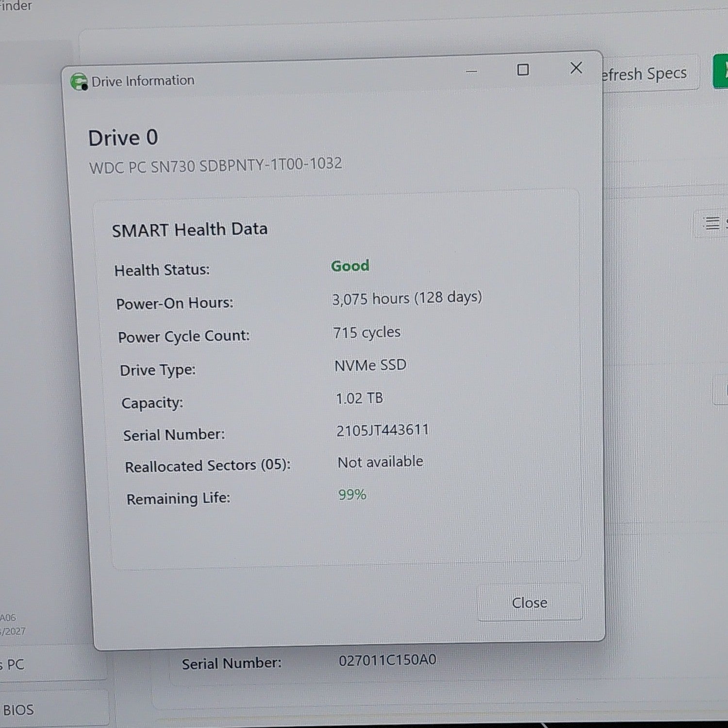The width and height of the screenshot is (728, 728).
Task: Click the "Serial Number:" label inside the dialog
Action: [174, 435]
